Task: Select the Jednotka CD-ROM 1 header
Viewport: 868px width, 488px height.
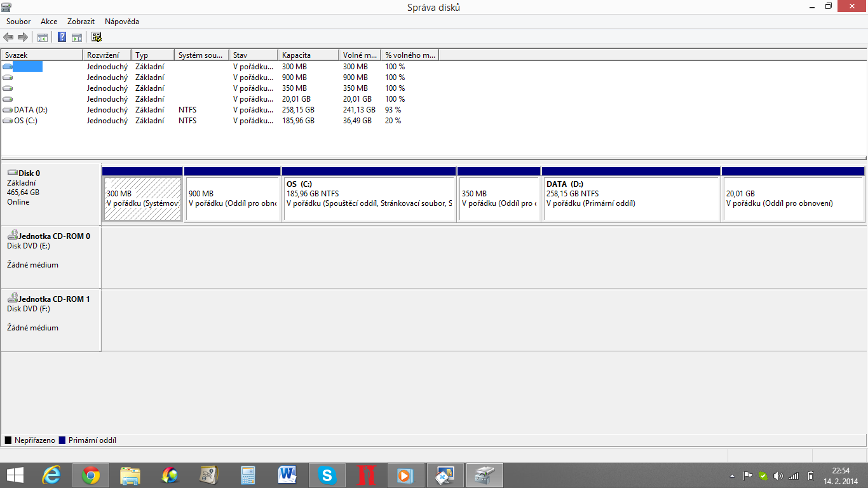Action: 51,320
